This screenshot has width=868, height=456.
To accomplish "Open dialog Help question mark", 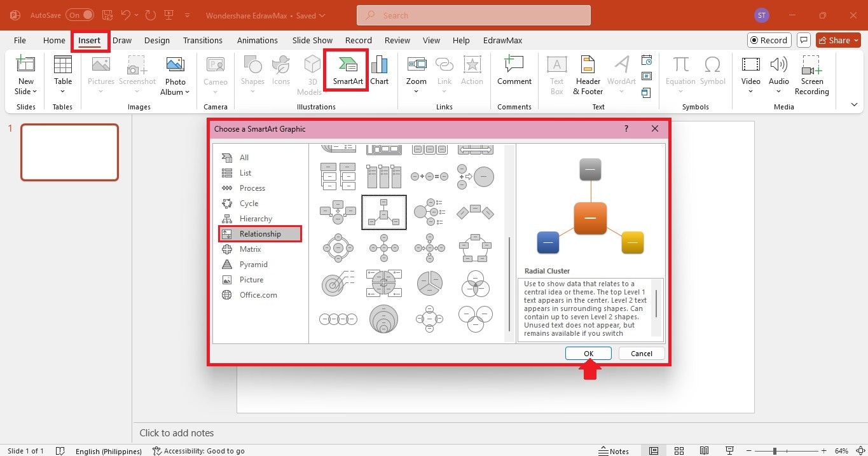I will [x=626, y=128].
